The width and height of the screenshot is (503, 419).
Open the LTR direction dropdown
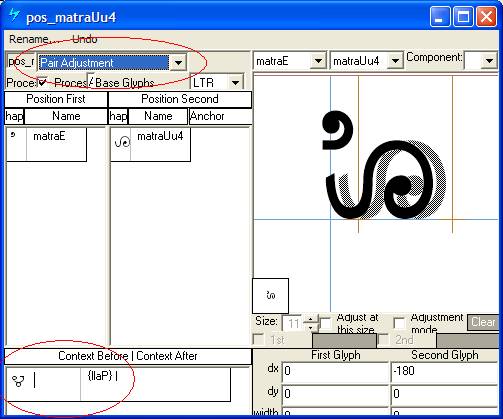click(x=235, y=82)
